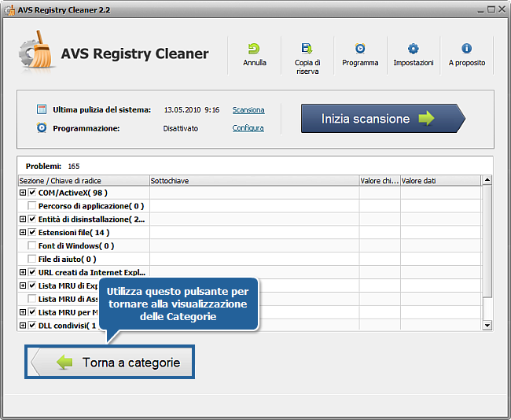511x420 pixels.
Task: Close the AVS Registry Cleaner window
Action: pyautogui.click(x=502, y=9)
